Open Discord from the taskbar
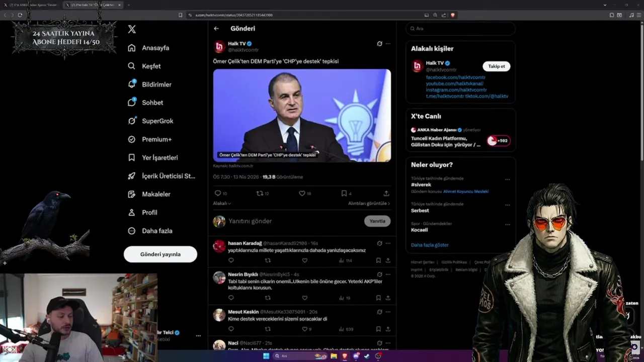This screenshot has height=362, width=644. pyautogui.click(x=356, y=356)
